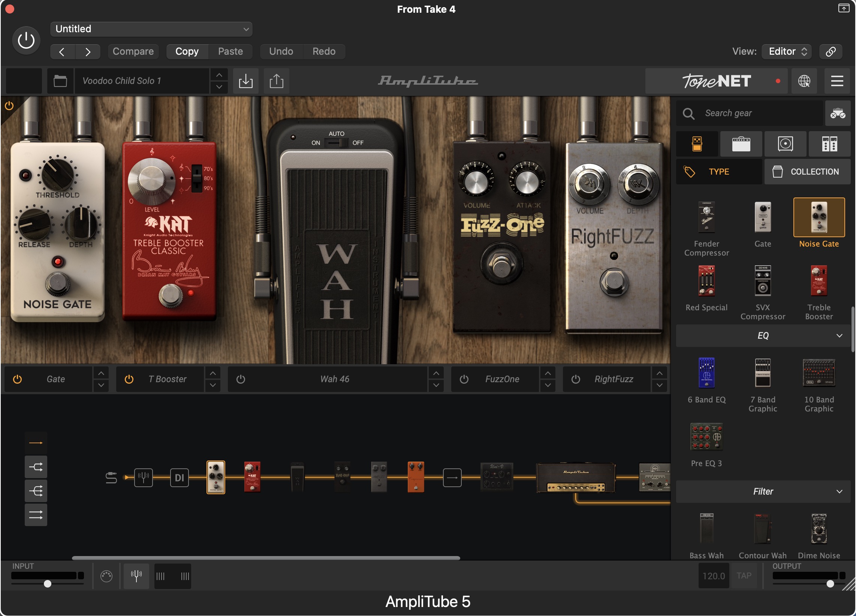The height and width of the screenshot is (616, 856).
Task: Toggle the plugin main power button
Action: (x=26, y=40)
